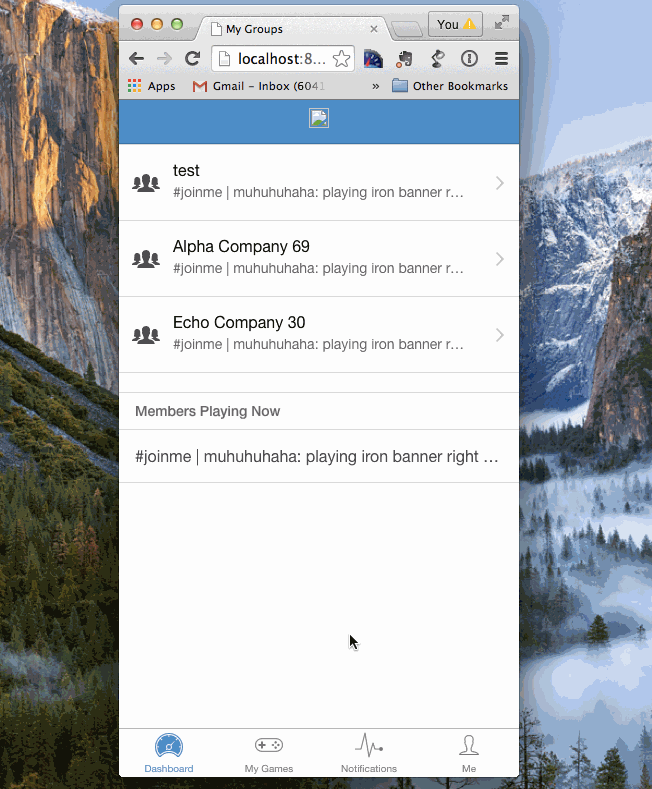
Task: Click the test group people icon
Action: 146,183
